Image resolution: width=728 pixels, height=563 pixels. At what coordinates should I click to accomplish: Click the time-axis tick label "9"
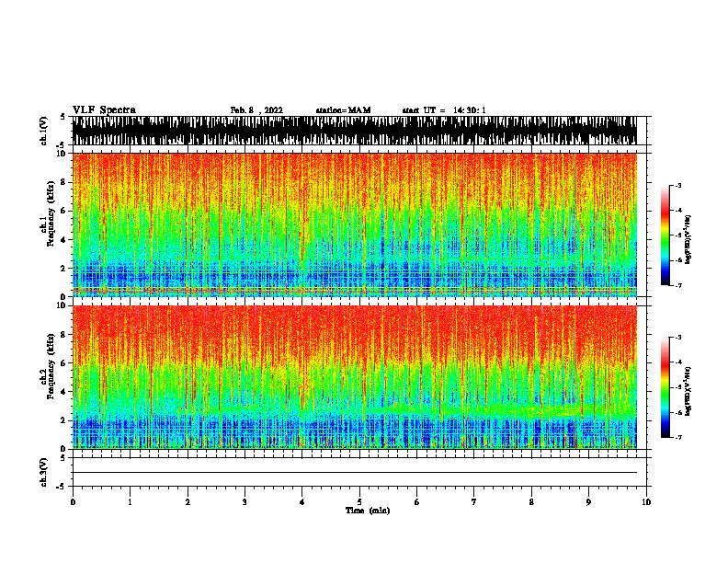click(x=588, y=502)
